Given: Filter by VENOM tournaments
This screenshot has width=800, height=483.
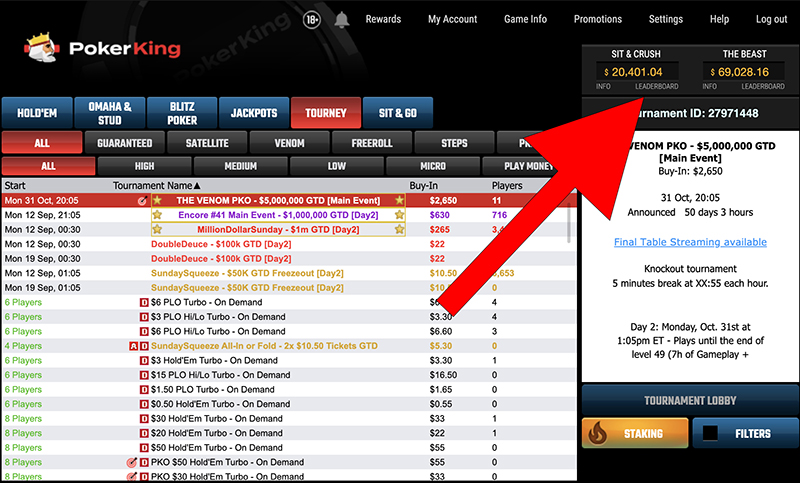Looking at the screenshot, I should tap(289, 143).
